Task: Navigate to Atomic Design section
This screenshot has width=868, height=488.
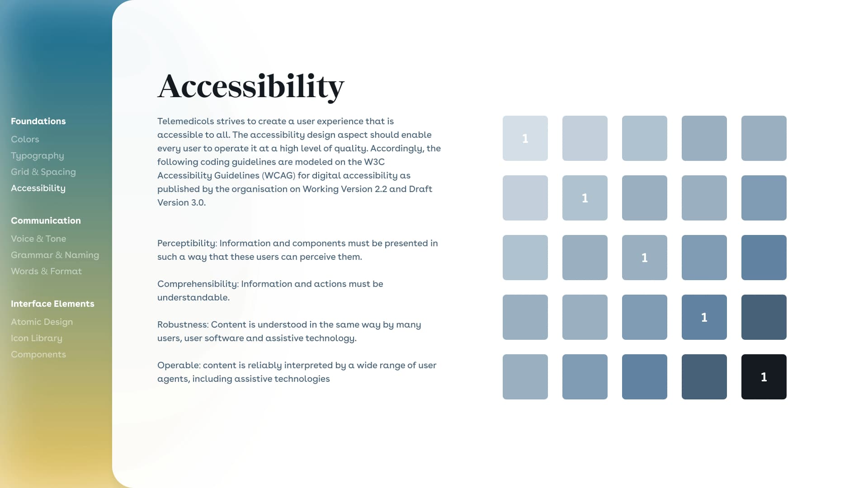Action: pos(42,322)
